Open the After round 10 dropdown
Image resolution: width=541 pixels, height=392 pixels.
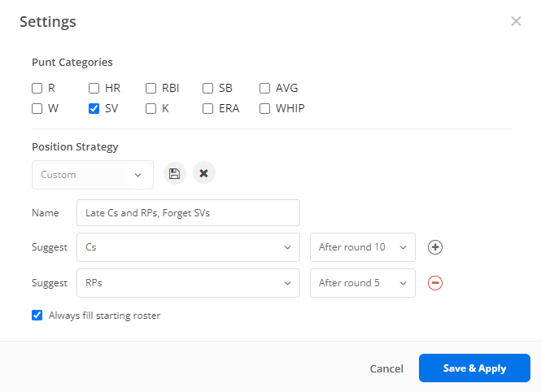tap(362, 247)
